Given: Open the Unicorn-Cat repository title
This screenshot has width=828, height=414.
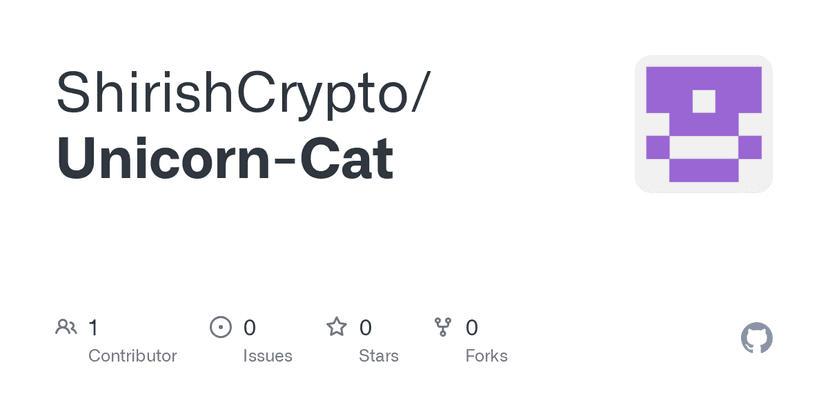Looking at the screenshot, I should (225, 159).
